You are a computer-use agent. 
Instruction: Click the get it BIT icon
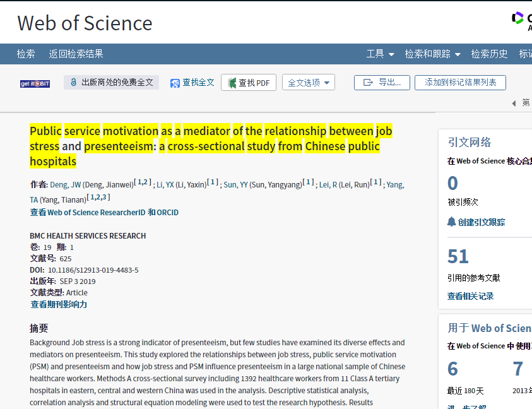click(35, 83)
